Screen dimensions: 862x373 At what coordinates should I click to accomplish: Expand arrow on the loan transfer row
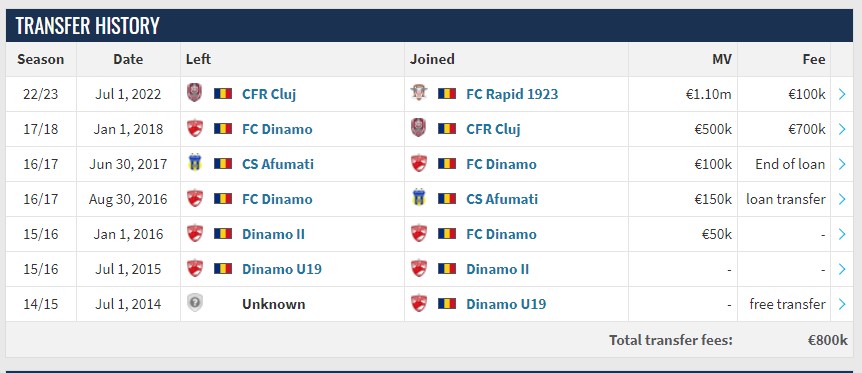coord(842,199)
